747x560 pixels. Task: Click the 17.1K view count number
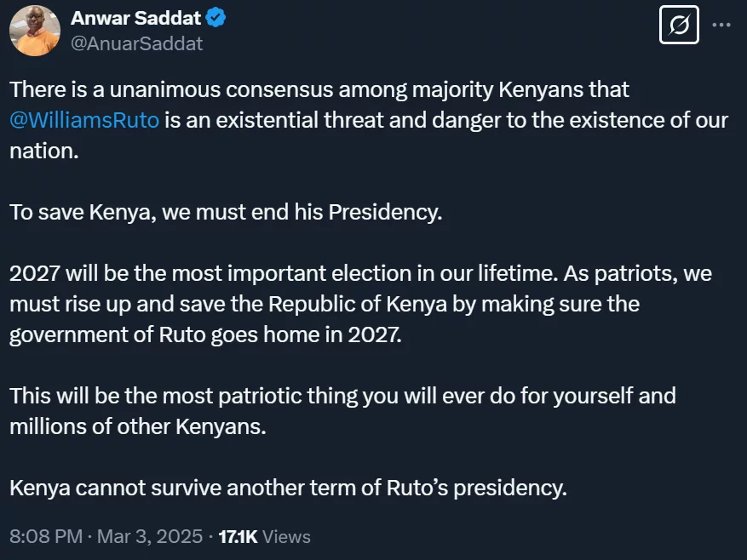238,536
